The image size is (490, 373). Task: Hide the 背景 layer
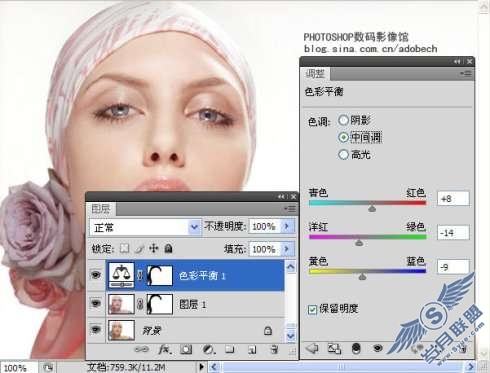[96, 330]
